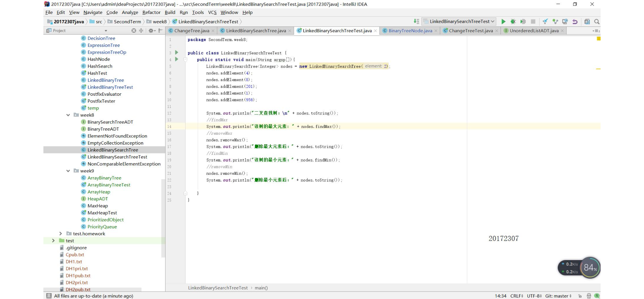
Task: Click the binary sort icon left of run configuration
Action: click(416, 21)
